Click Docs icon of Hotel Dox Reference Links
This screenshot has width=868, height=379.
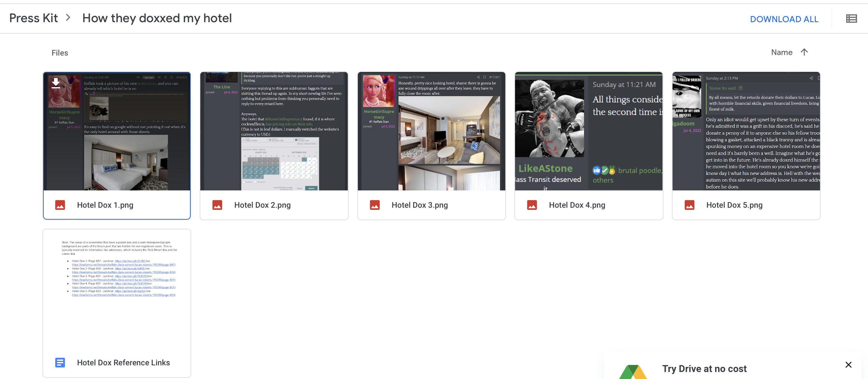(x=60, y=363)
